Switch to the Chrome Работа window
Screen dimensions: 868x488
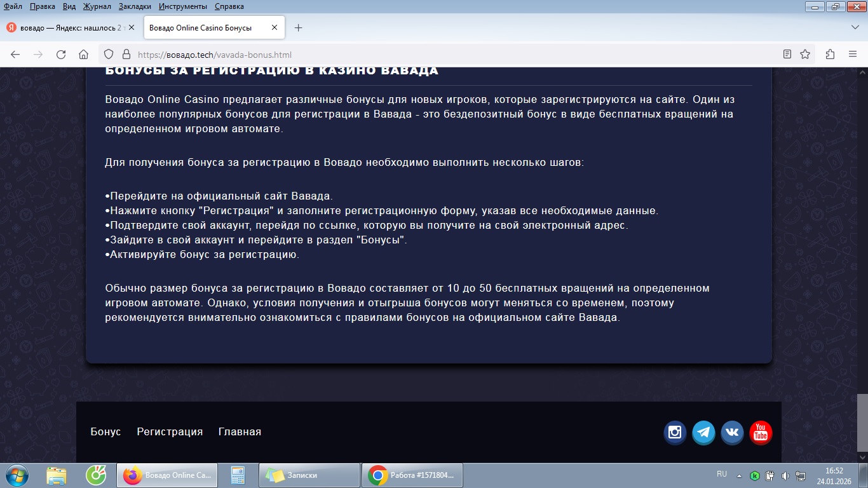412,475
